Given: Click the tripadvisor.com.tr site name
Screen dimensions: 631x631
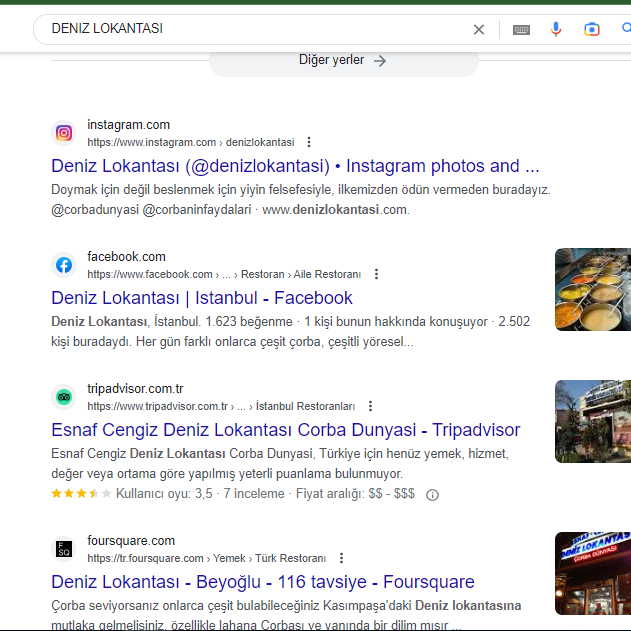Looking at the screenshot, I should (x=135, y=389).
